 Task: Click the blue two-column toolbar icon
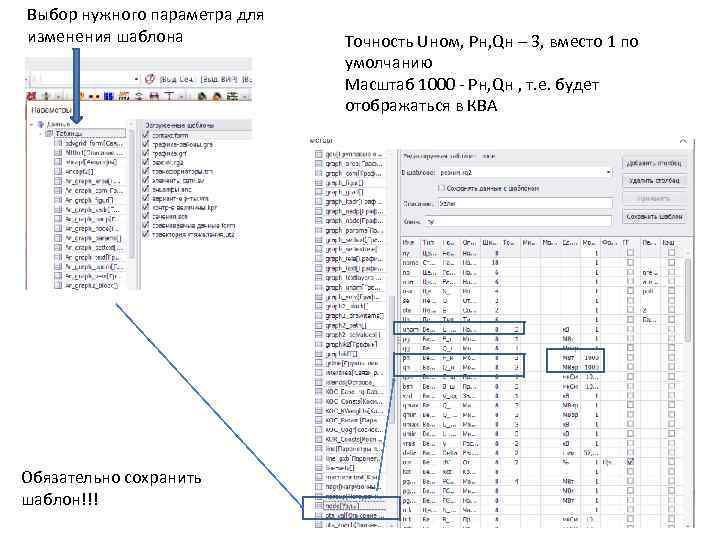[108, 96]
